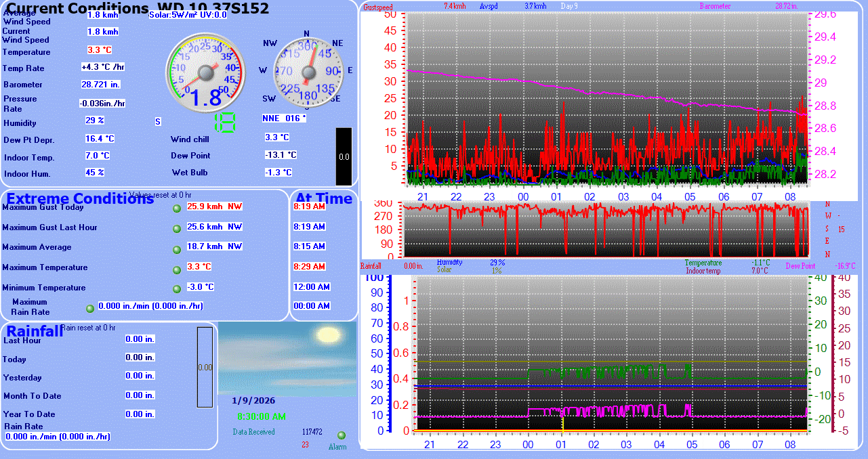868x459 pixels.
Task: Click the wind direction compass dial
Action: point(307,71)
